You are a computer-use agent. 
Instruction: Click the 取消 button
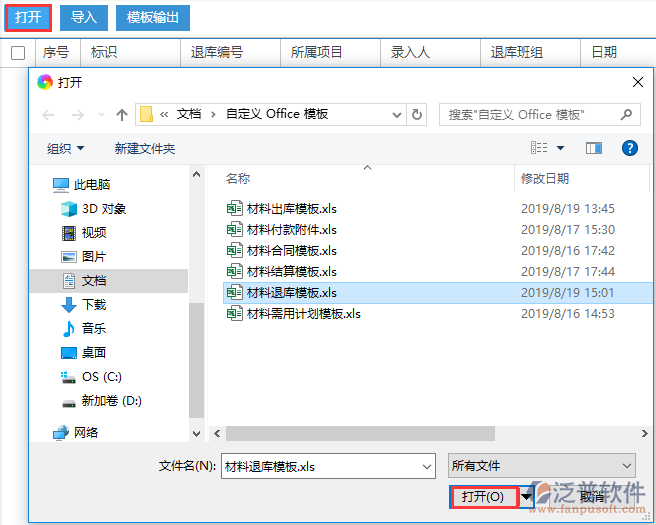[592, 497]
